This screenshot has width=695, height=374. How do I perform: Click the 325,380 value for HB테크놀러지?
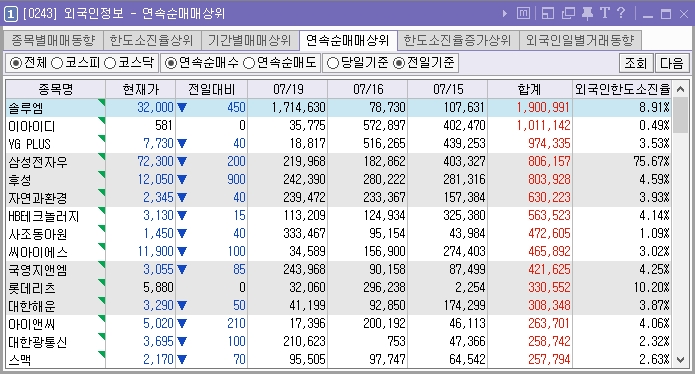pyautogui.click(x=465, y=216)
